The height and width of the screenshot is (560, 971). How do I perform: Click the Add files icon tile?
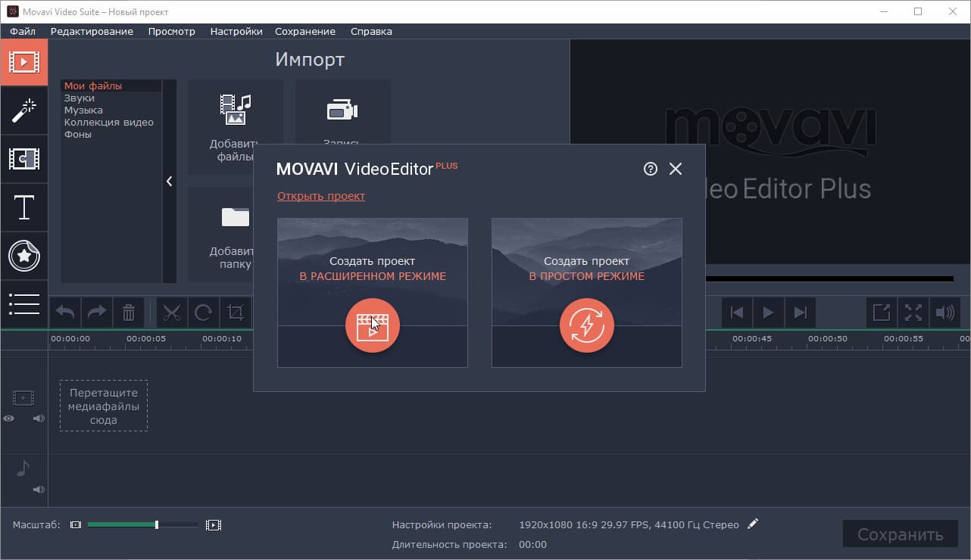[236, 127]
